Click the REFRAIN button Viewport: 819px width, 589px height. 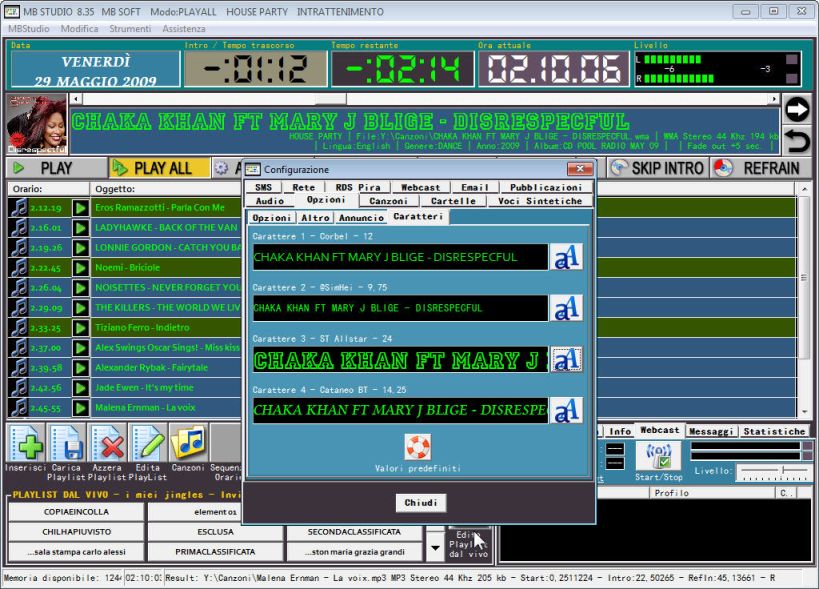(760, 168)
